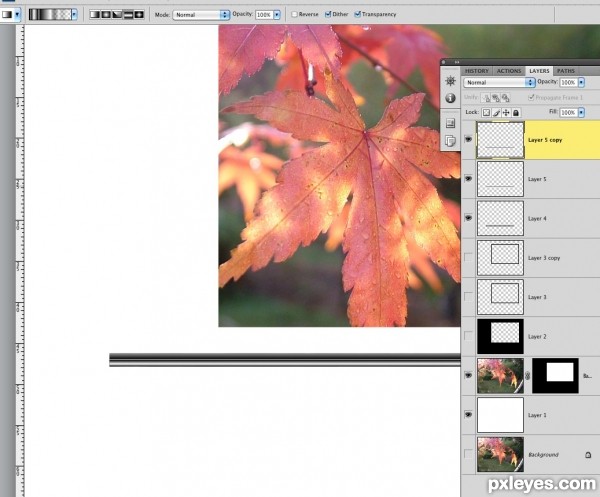600x497 pixels.
Task: Click Unify layer visibility icon
Action: click(496, 98)
